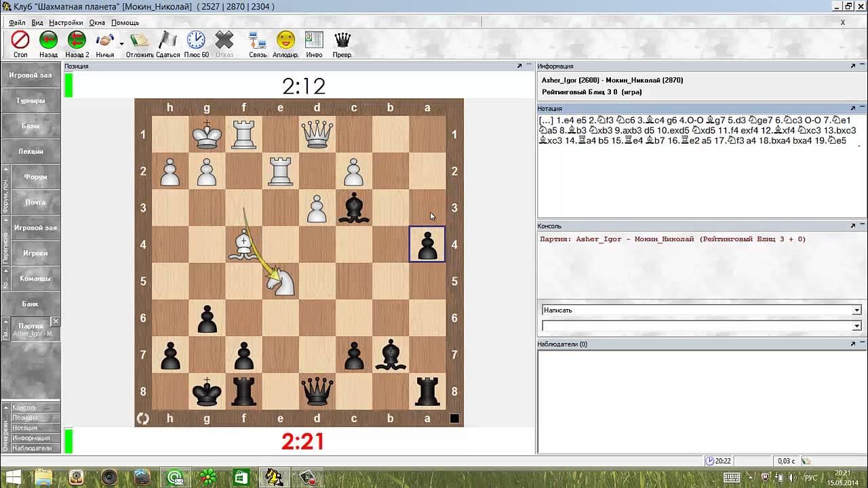Image resolution: width=868 pixels, height=488 pixels.
Task: Select the white queen on d1
Action: [x=317, y=134]
